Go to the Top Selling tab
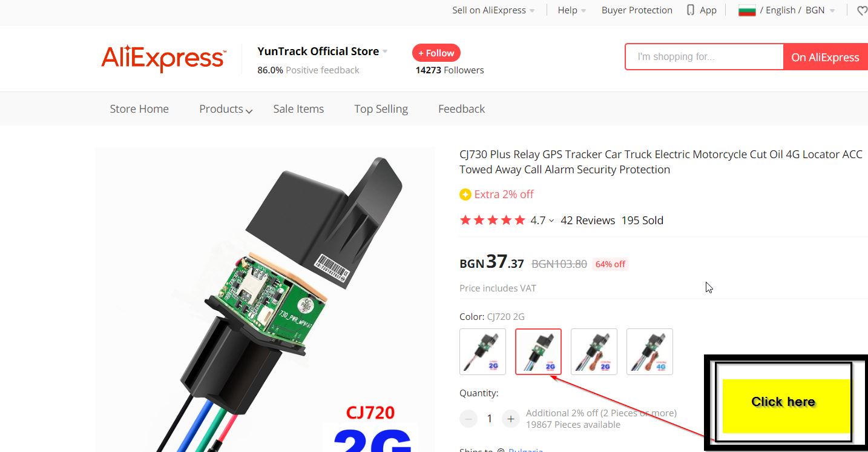The height and width of the screenshot is (452, 868). pyautogui.click(x=381, y=109)
